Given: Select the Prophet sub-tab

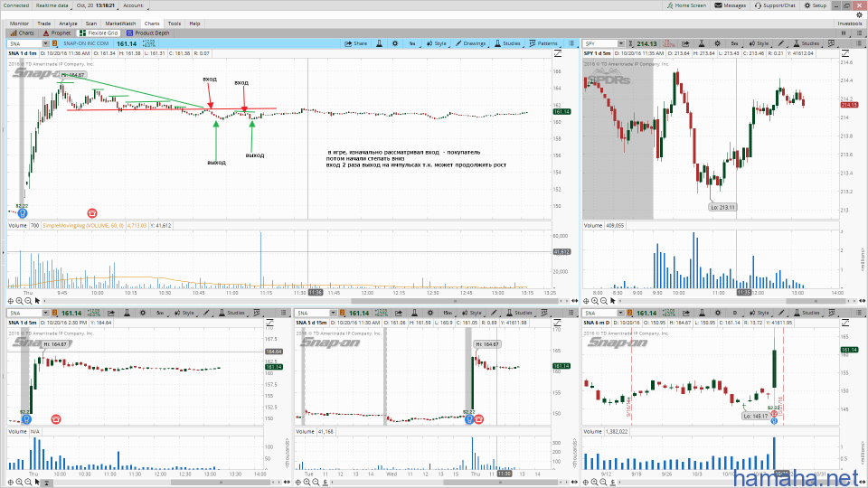Looking at the screenshot, I should (57, 33).
